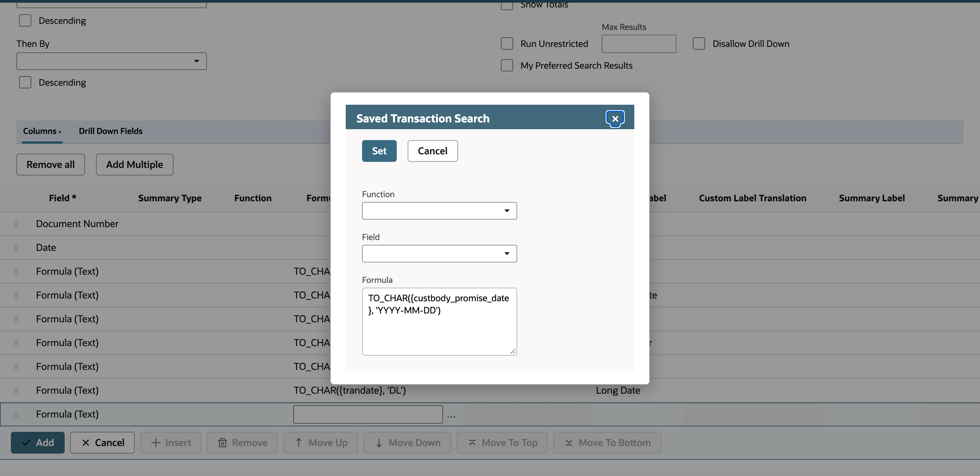Toggle Show Totals checkbox
Image resolution: width=980 pixels, height=476 pixels.
507,5
